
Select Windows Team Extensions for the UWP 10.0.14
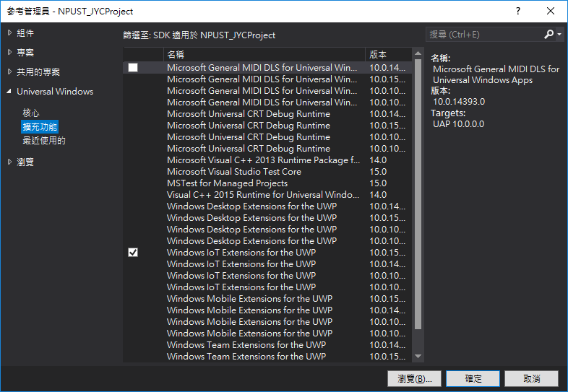coord(267,345)
